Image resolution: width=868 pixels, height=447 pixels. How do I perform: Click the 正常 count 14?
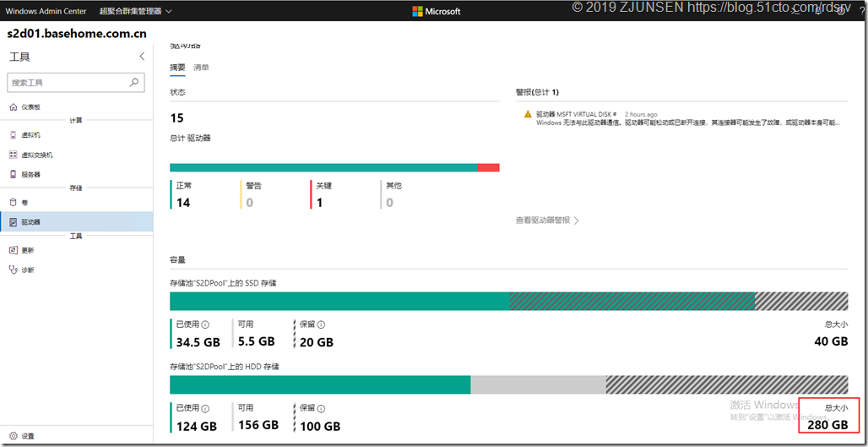[x=183, y=203]
